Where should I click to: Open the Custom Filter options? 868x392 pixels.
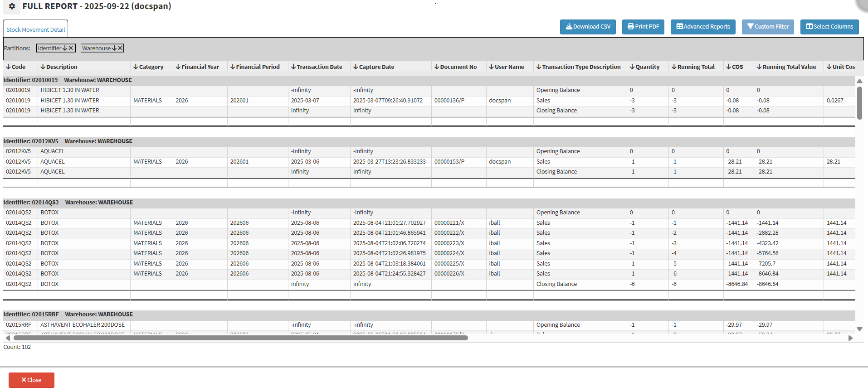(768, 27)
